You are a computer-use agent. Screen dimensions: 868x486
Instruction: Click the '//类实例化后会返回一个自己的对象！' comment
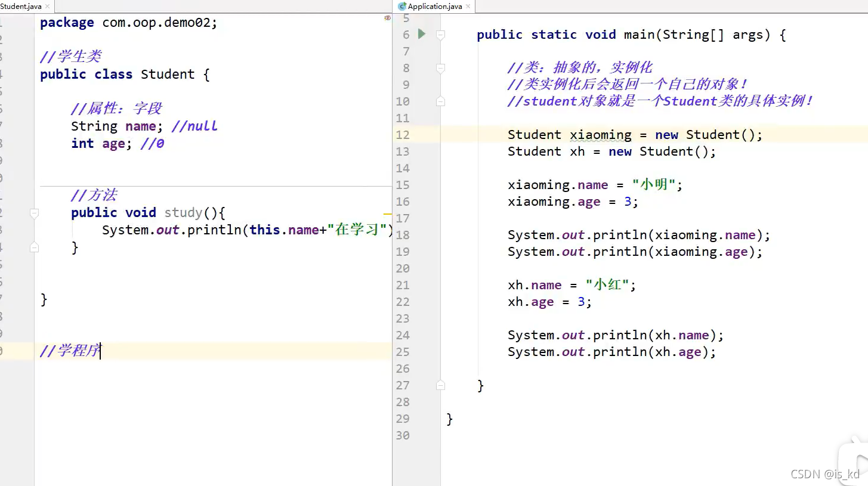coord(628,85)
